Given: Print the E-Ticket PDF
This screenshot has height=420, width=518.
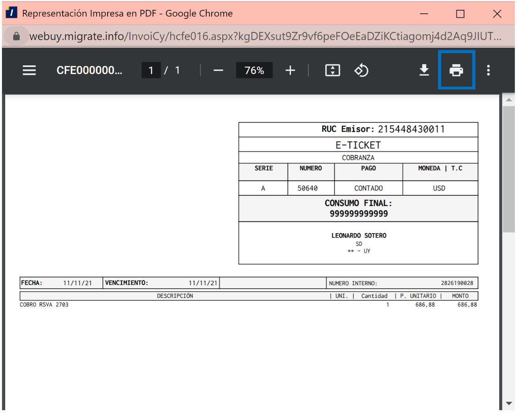Looking at the screenshot, I should tap(456, 70).
